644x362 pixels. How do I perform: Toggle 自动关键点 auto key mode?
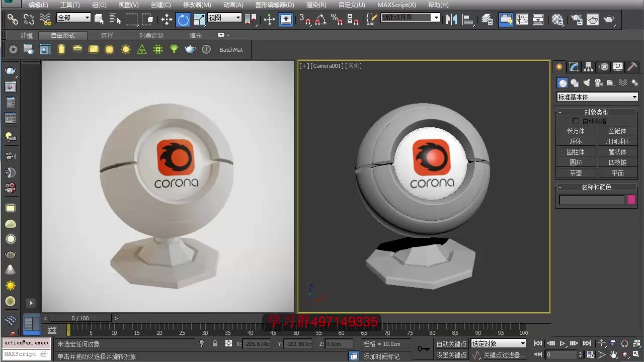451,344
